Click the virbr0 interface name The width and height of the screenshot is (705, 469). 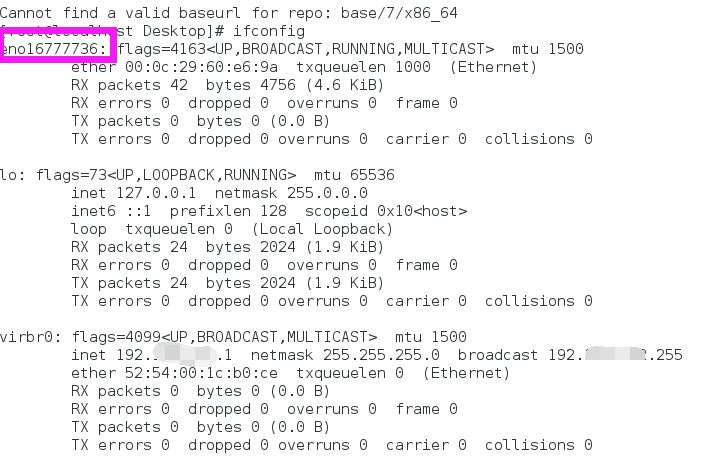(26, 336)
